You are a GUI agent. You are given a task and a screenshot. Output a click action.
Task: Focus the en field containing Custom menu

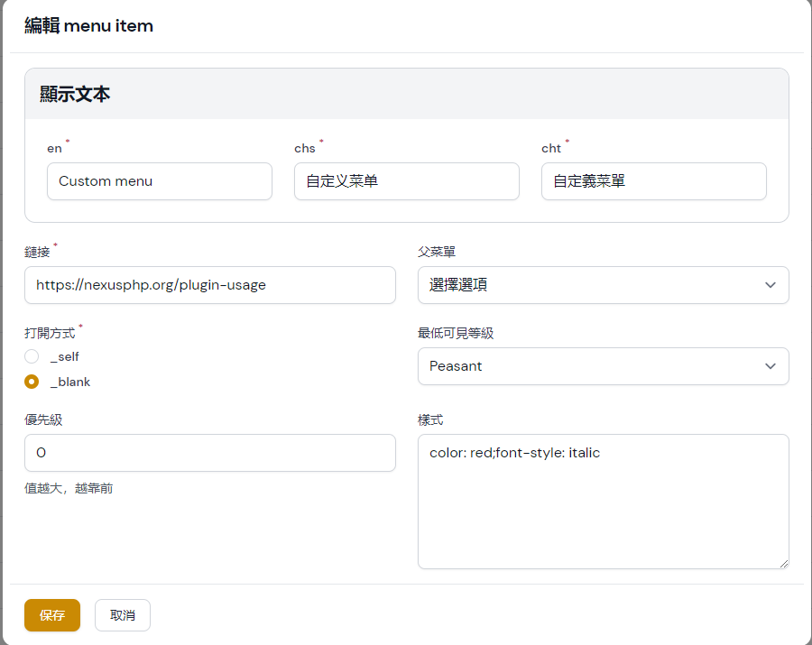point(159,181)
